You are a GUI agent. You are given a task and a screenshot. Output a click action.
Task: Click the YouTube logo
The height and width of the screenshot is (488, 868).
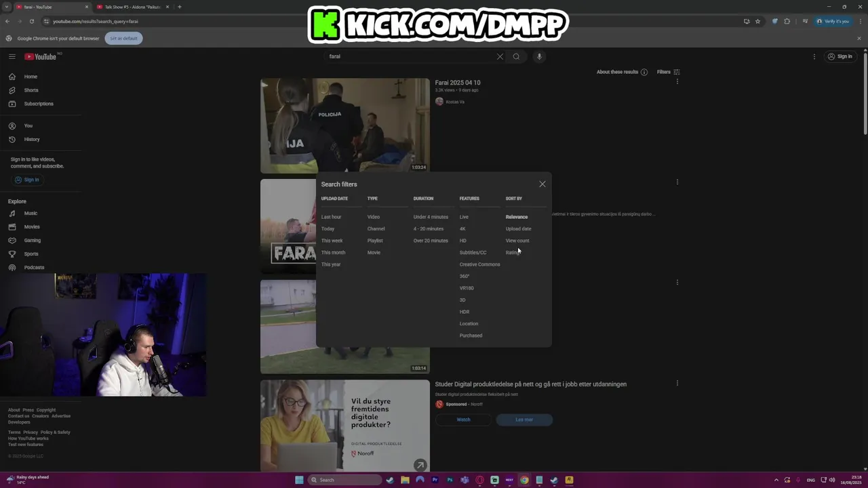41,56
